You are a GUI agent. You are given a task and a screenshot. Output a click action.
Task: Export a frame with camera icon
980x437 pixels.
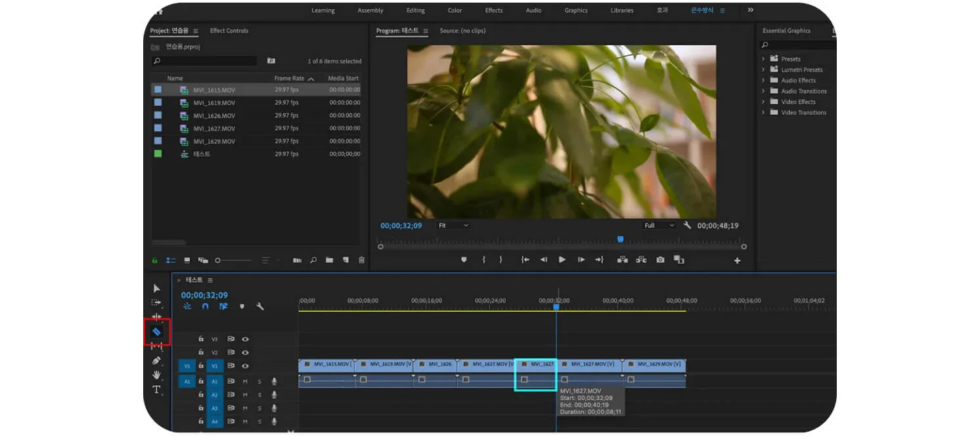coord(660,260)
